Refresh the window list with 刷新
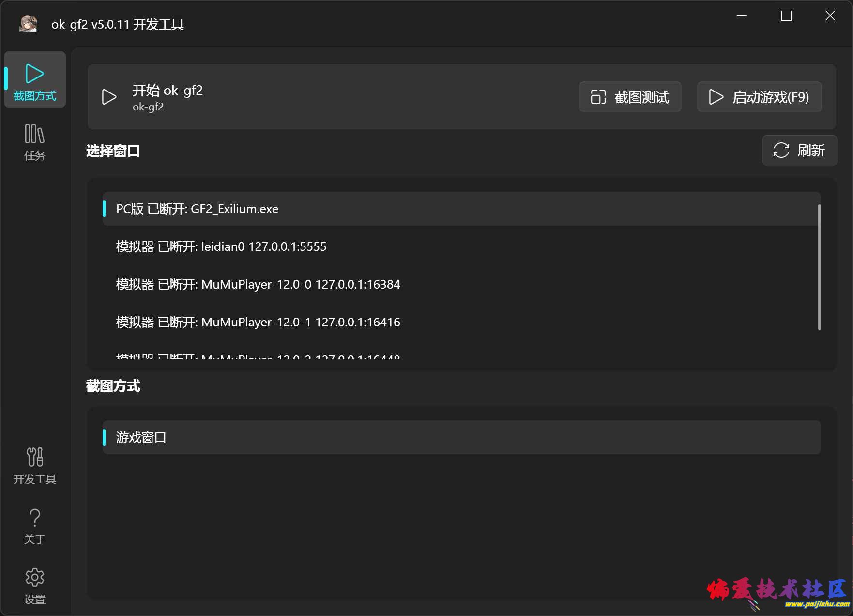Screen dimensions: 853x616 (x=799, y=150)
